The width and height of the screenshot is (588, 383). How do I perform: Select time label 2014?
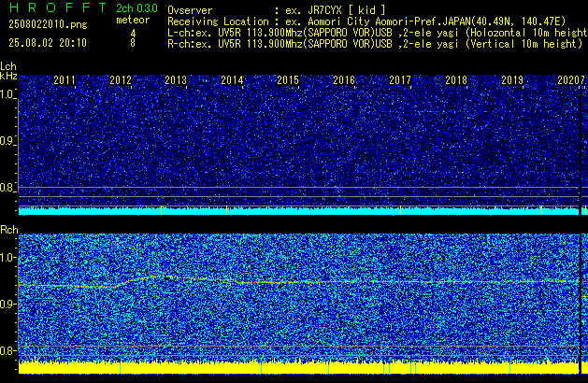(232, 80)
